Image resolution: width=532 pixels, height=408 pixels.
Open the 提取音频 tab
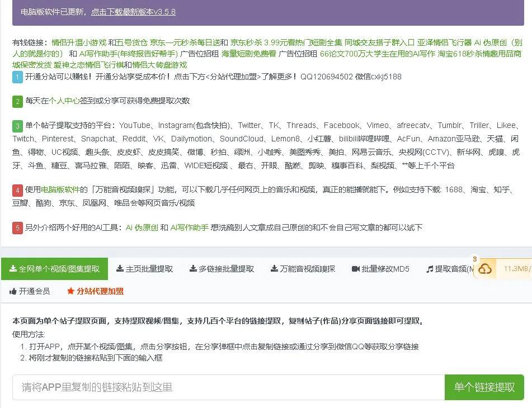(x=450, y=269)
